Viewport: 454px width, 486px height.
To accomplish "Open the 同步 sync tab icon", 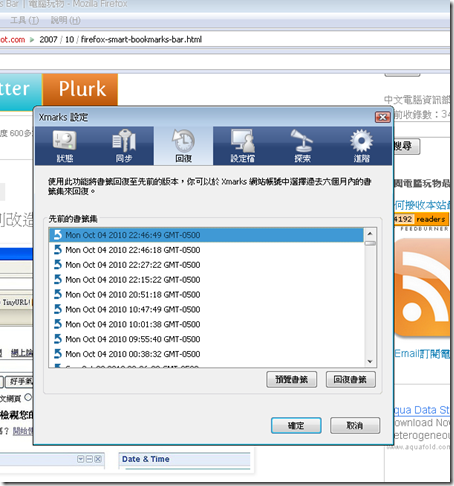I will 124,140.
